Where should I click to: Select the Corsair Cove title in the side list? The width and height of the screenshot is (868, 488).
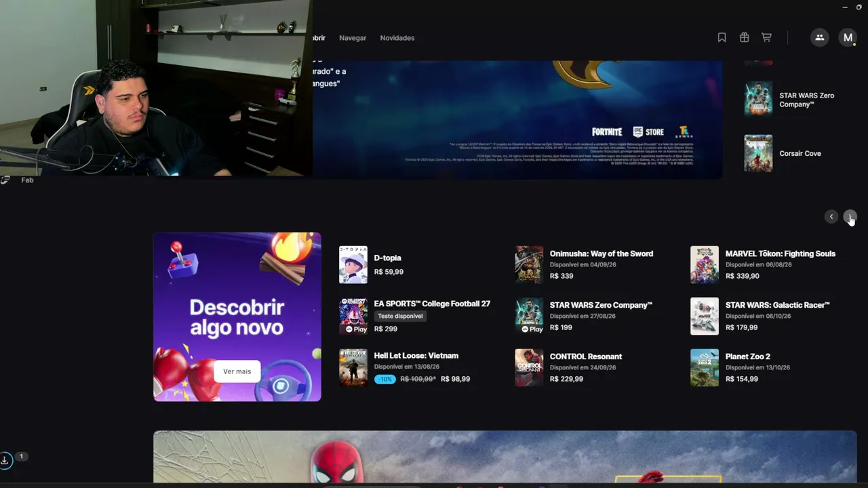point(800,153)
